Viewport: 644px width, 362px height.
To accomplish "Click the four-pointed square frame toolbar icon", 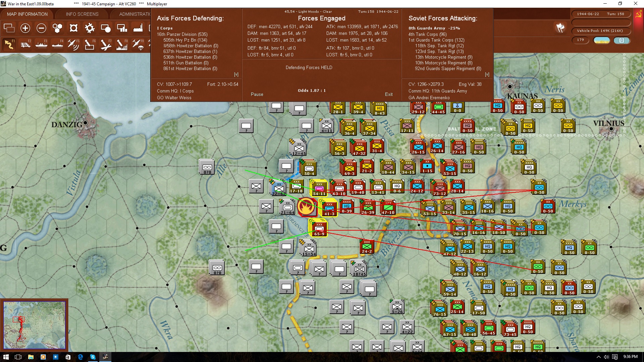I will [x=73, y=28].
